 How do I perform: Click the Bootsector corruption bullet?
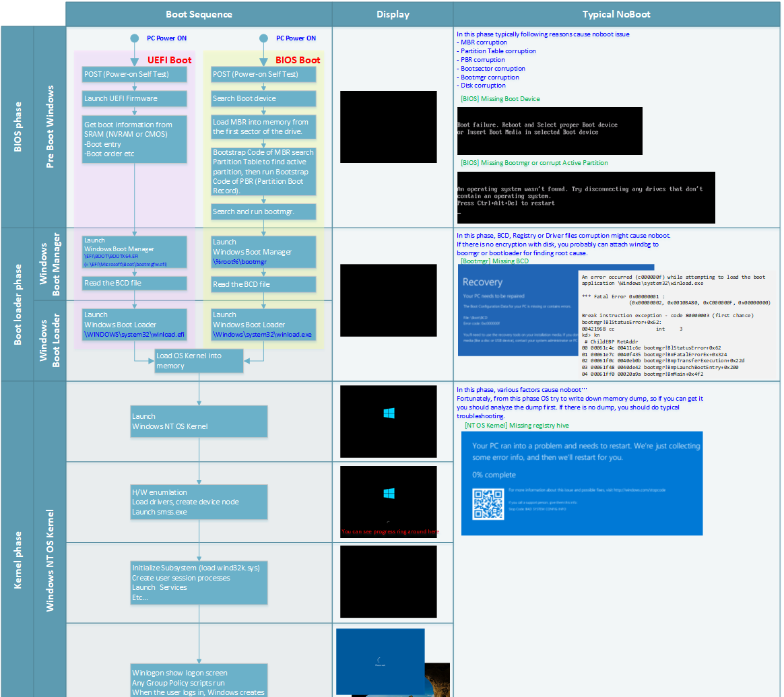coord(490,69)
